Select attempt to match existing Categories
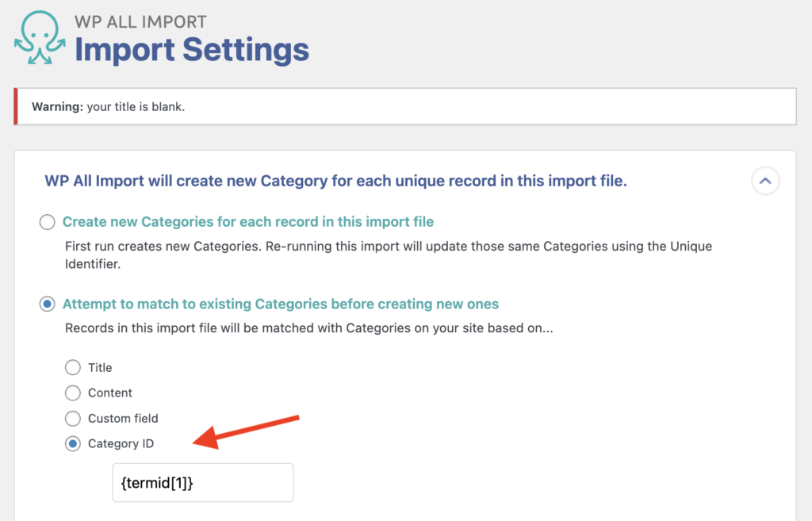812x521 pixels. tap(47, 304)
